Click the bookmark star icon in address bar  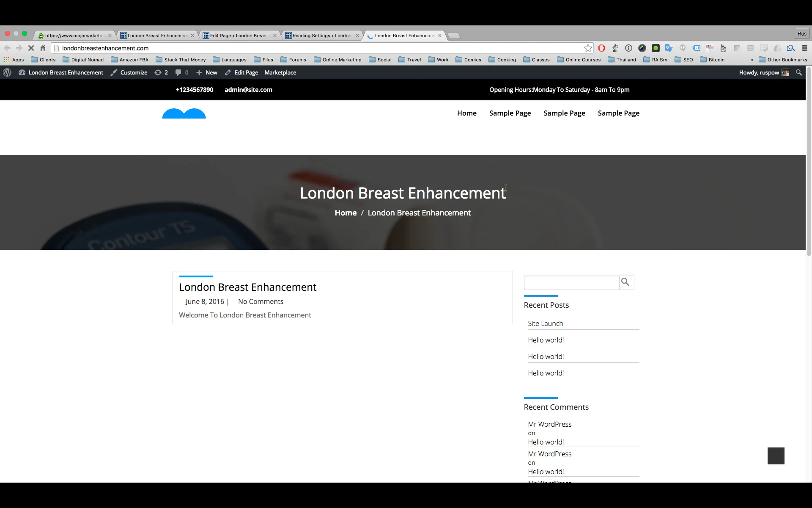tap(588, 48)
